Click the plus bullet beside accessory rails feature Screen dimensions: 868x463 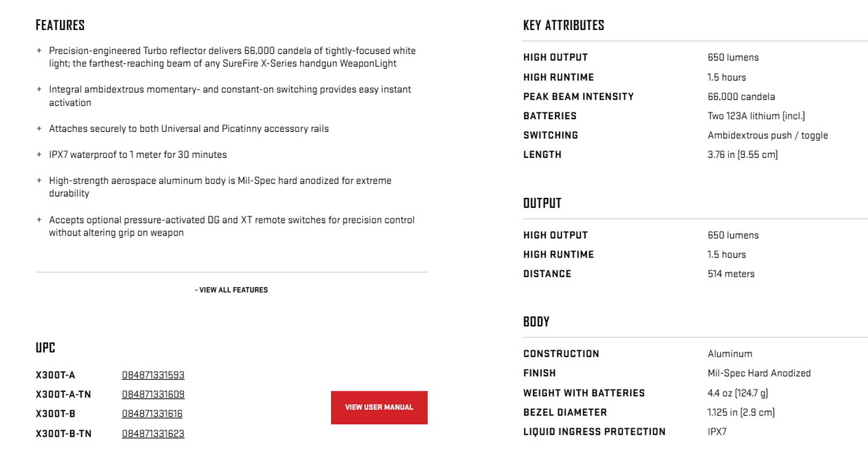(x=39, y=128)
